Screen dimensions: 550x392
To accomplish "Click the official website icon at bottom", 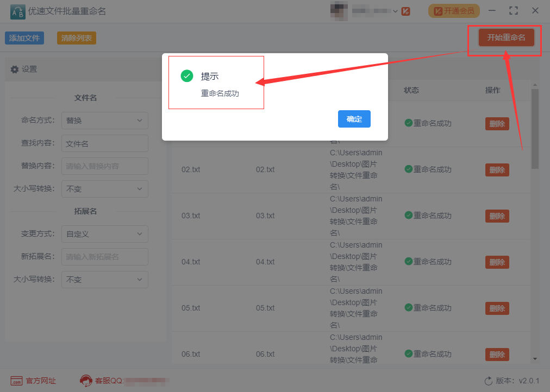I will (x=16, y=381).
